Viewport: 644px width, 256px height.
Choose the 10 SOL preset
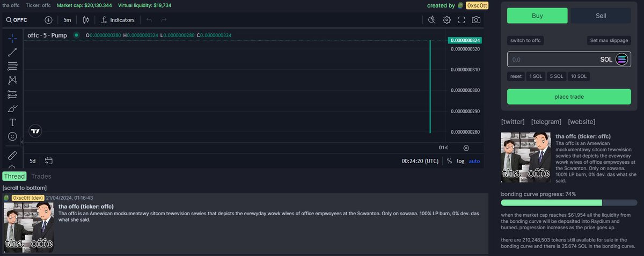coord(579,76)
